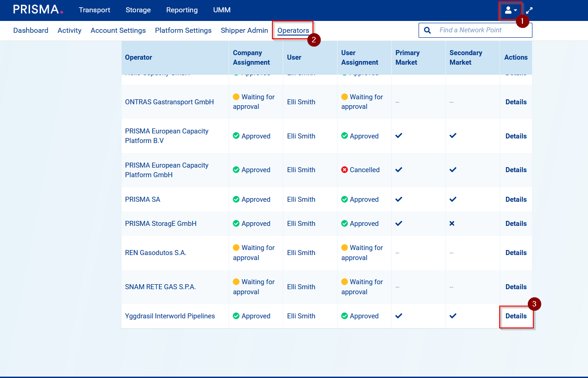Go to the Platform Settings tab
Image resolution: width=588 pixels, height=378 pixels.
pos(183,31)
